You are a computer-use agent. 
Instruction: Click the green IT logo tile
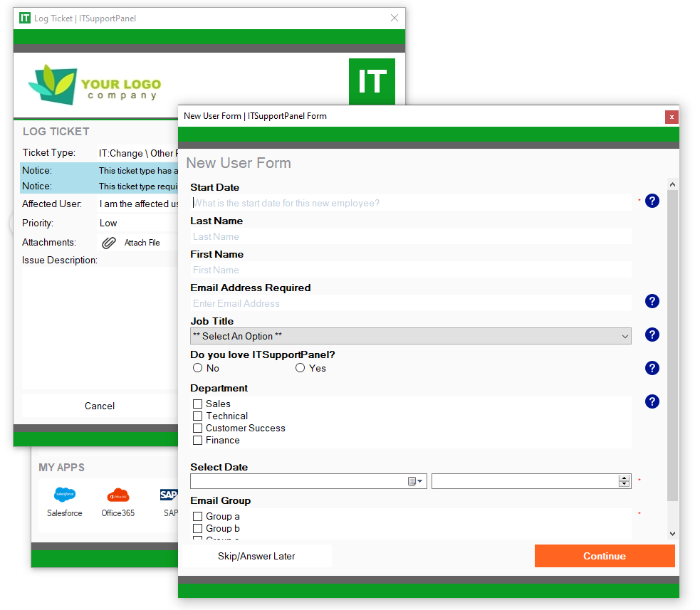(x=372, y=81)
